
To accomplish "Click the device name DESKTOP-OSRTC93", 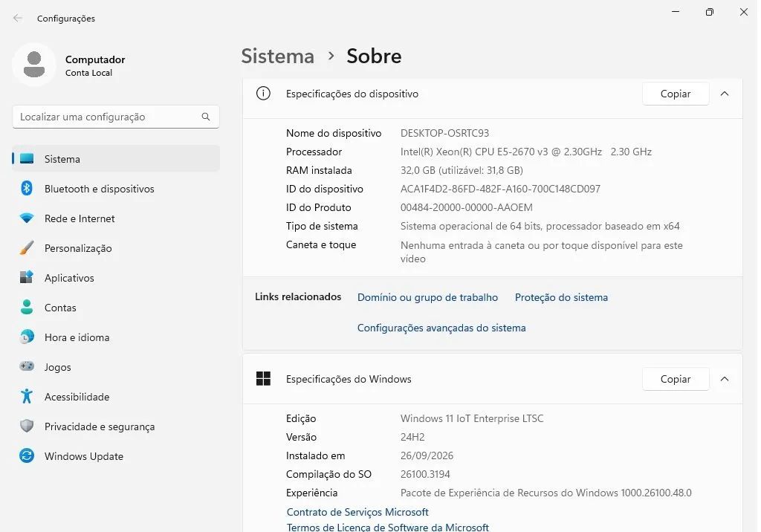I will coord(444,133).
